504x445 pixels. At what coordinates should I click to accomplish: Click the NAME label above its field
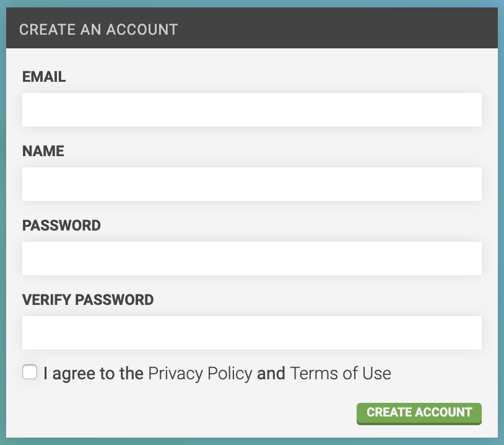coord(42,151)
